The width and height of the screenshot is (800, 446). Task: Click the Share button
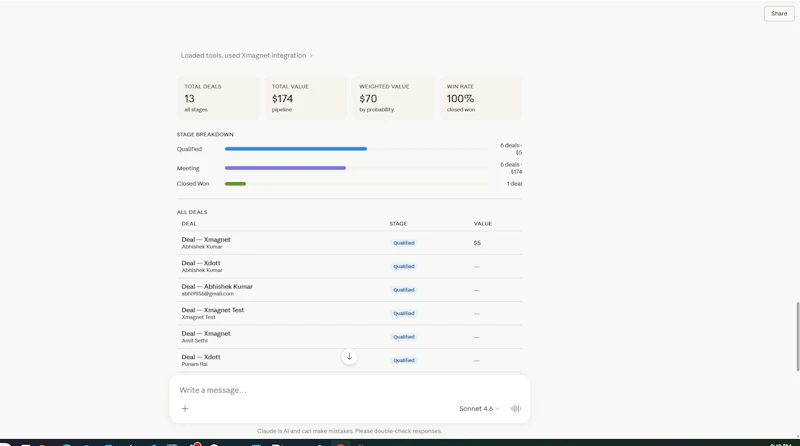click(x=779, y=14)
